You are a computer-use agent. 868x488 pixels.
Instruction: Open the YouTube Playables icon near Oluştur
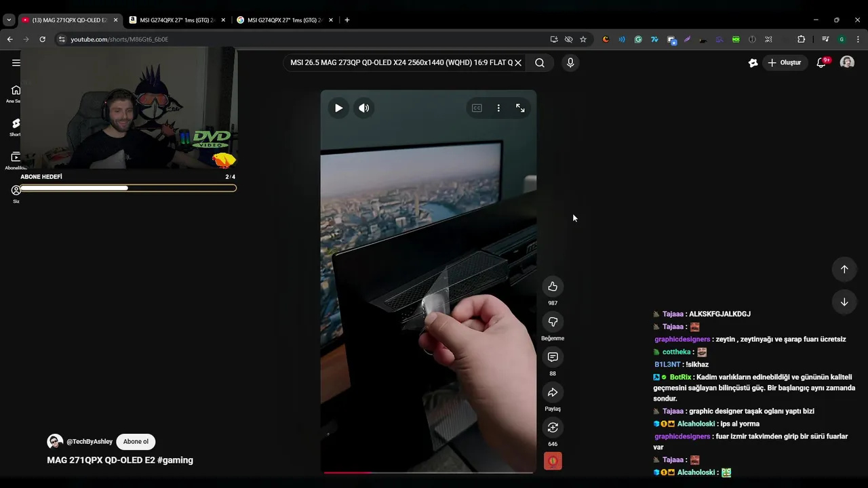click(x=753, y=62)
